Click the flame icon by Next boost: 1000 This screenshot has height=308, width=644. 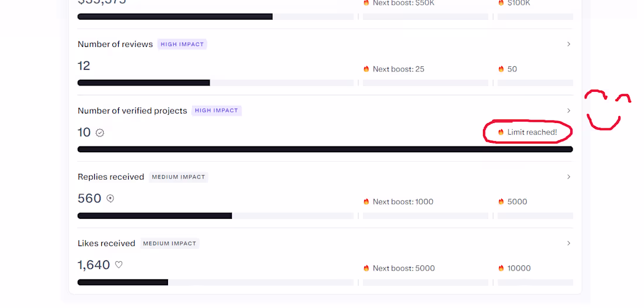click(x=366, y=201)
